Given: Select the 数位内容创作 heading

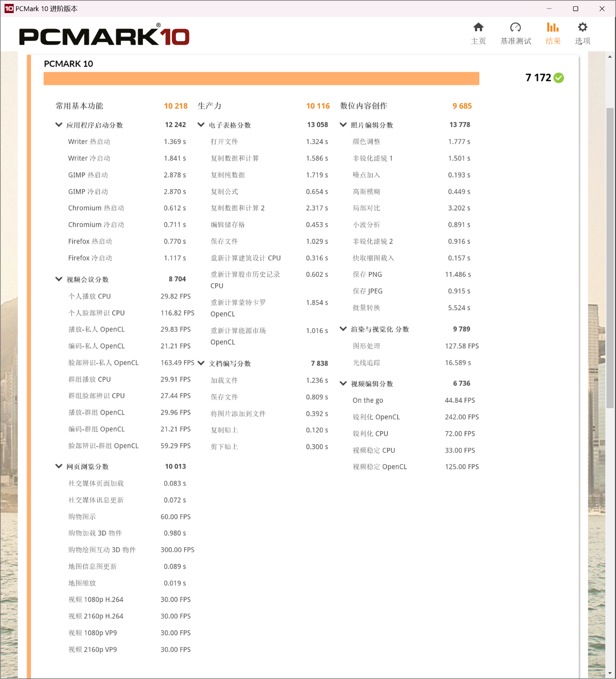Looking at the screenshot, I should (363, 106).
